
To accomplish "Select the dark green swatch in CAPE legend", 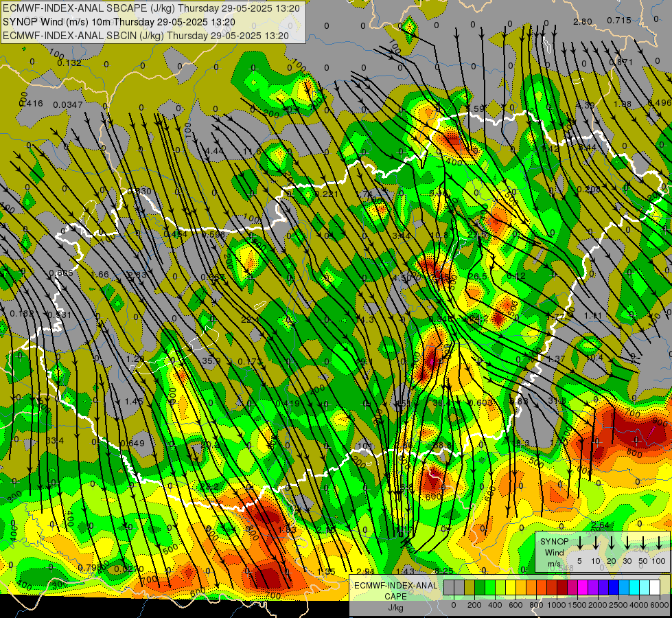I will tap(480, 587).
